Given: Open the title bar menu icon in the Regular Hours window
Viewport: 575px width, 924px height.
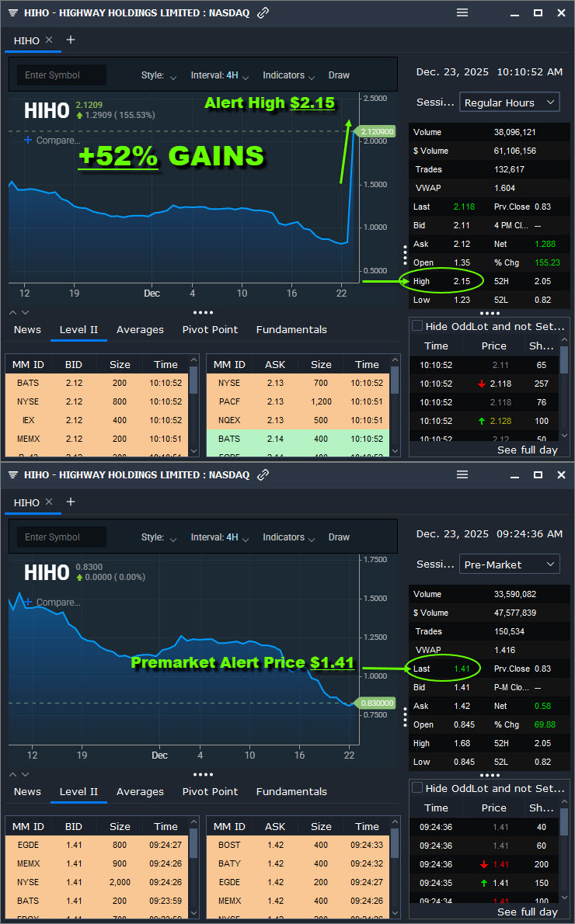Looking at the screenshot, I should point(13,13).
